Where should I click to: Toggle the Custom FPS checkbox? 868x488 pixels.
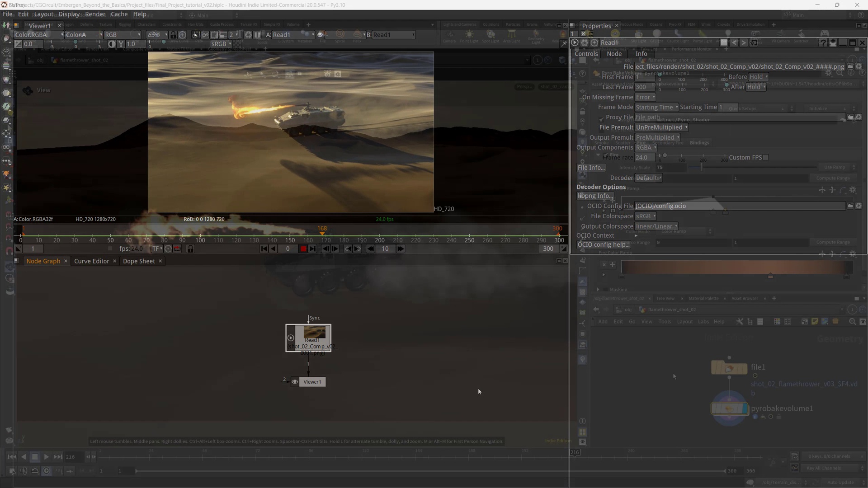(x=766, y=157)
